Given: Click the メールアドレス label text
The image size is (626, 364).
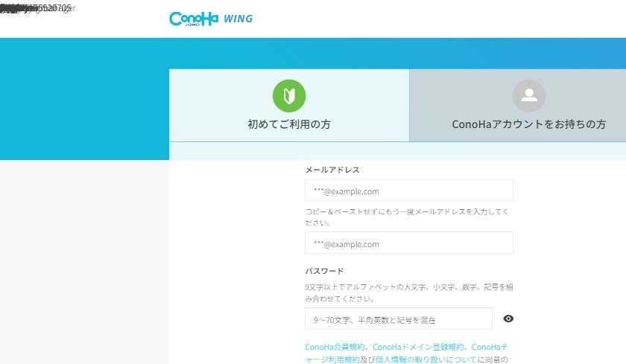Looking at the screenshot, I should [332, 170].
